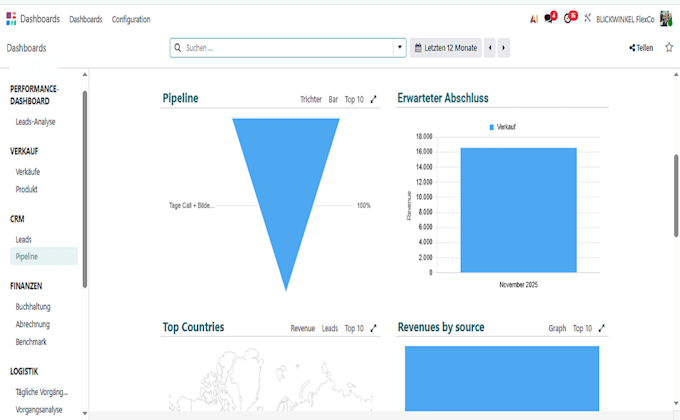
Task: Expand the Pipeline chart to full view
Action: tap(373, 99)
